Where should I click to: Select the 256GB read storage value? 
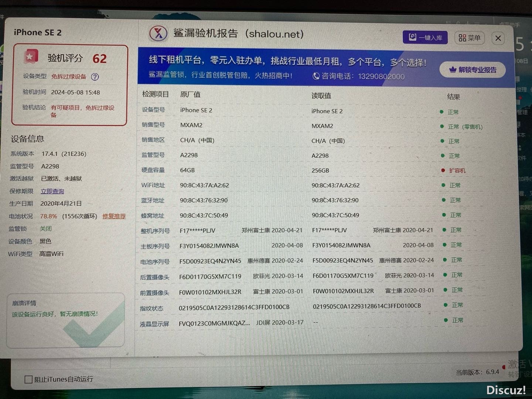point(320,171)
